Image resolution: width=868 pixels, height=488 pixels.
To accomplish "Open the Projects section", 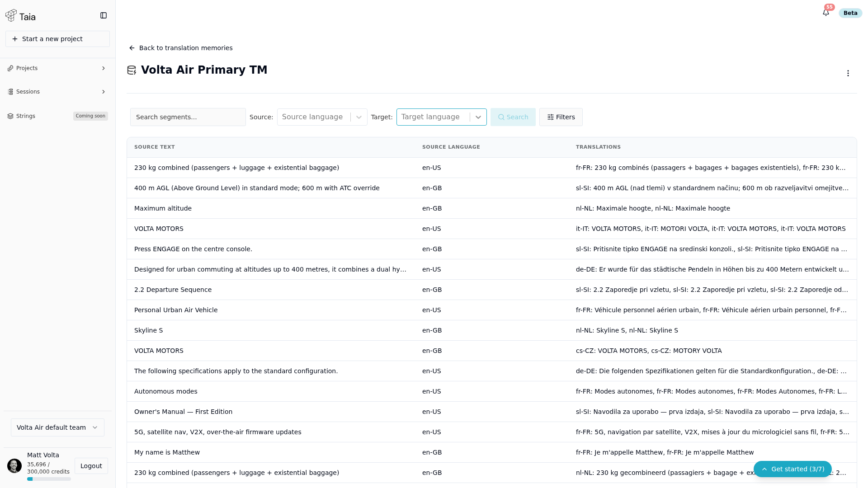I will tap(57, 68).
